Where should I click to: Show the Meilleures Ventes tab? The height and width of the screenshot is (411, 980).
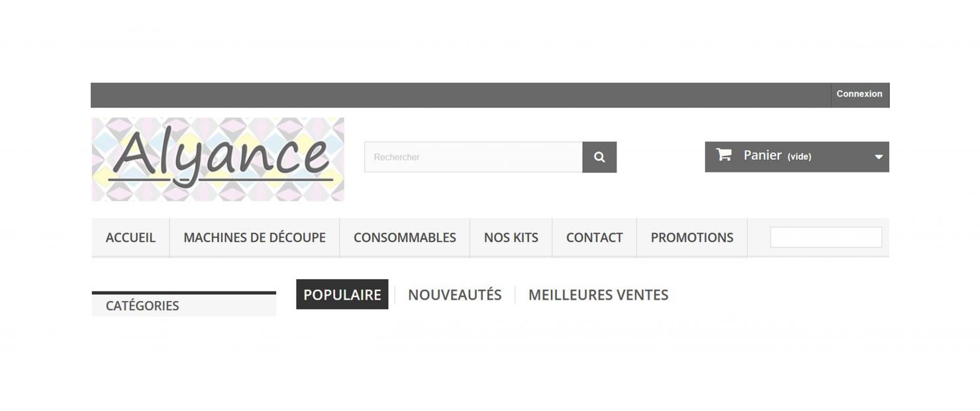tap(599, 294)
